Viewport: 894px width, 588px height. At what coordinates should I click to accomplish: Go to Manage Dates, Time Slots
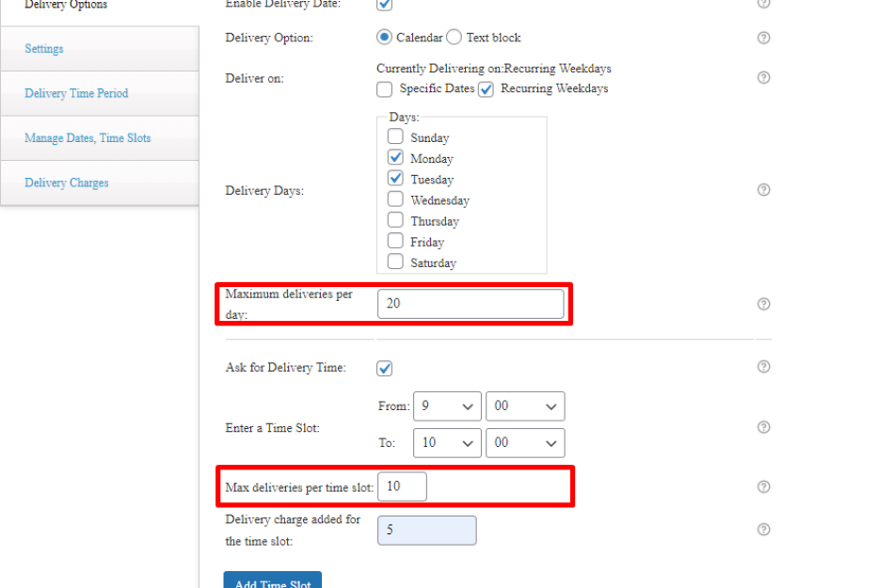click(x=88, y=137)
